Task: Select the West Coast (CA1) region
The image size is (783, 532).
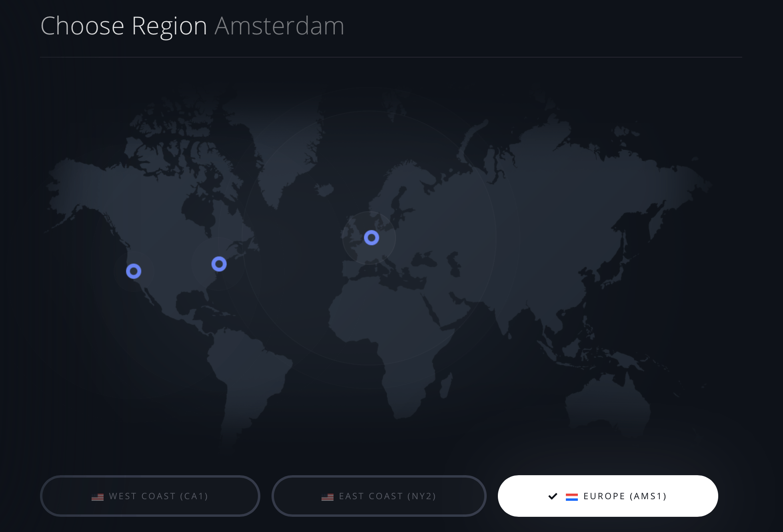Action: (x=150, y=496)
